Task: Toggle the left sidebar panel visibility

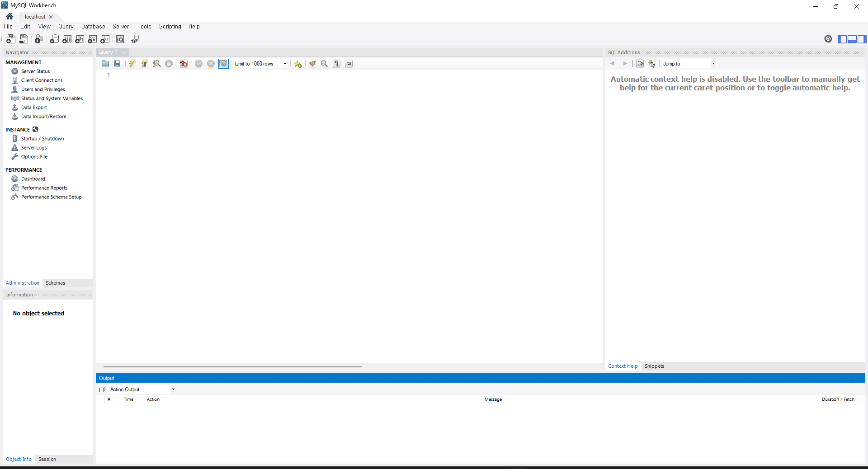Action: (842, 39)
